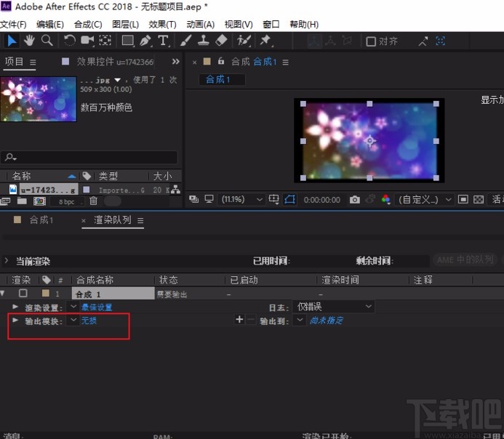Click the plus button to add output module
Screen dimensions: 504x439
pyautogui.click(x=239, y=319)
